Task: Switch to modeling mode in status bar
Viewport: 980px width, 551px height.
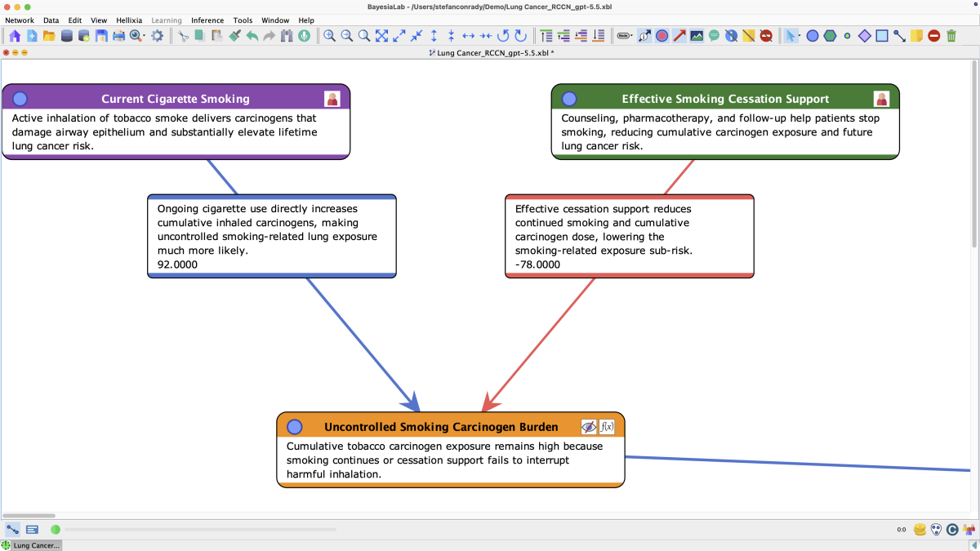Action: [13, 530]
